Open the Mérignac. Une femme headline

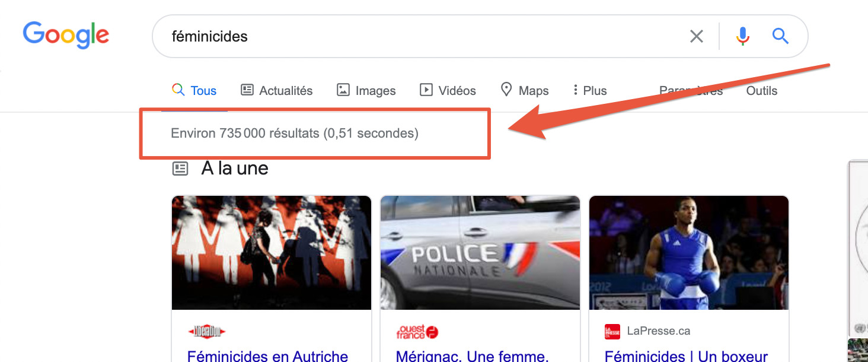[472, 355]
